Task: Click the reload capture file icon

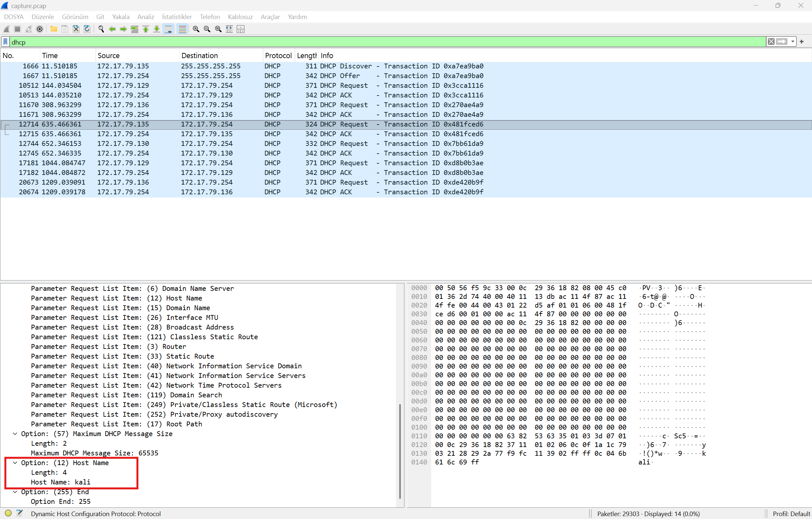Action: [87, 29]
